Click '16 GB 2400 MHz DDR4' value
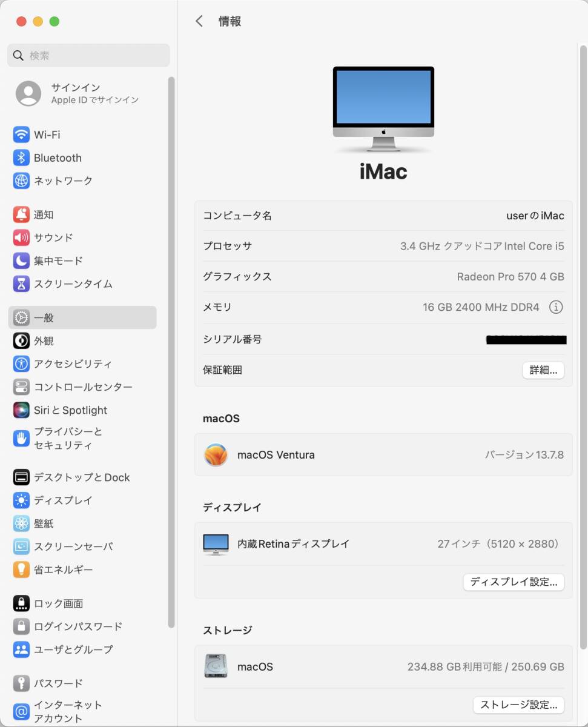Image resolution: width=588 pixels, height=727 pixels. point(481,307)
